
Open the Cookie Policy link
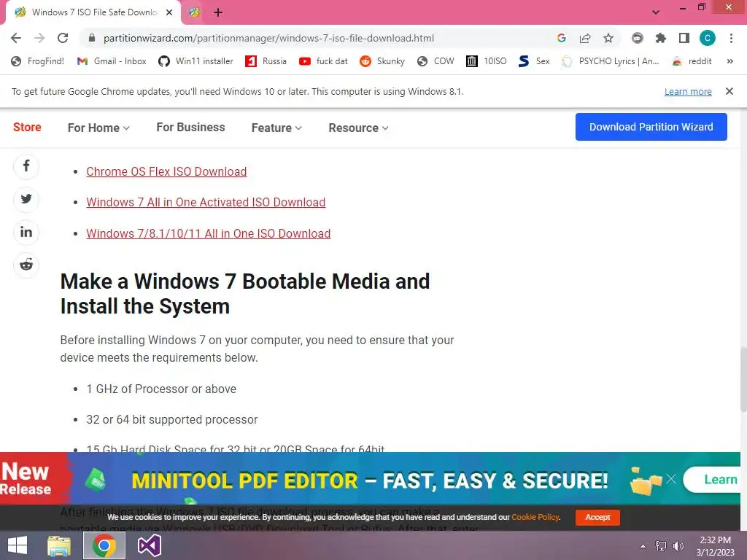click(535, 517)
